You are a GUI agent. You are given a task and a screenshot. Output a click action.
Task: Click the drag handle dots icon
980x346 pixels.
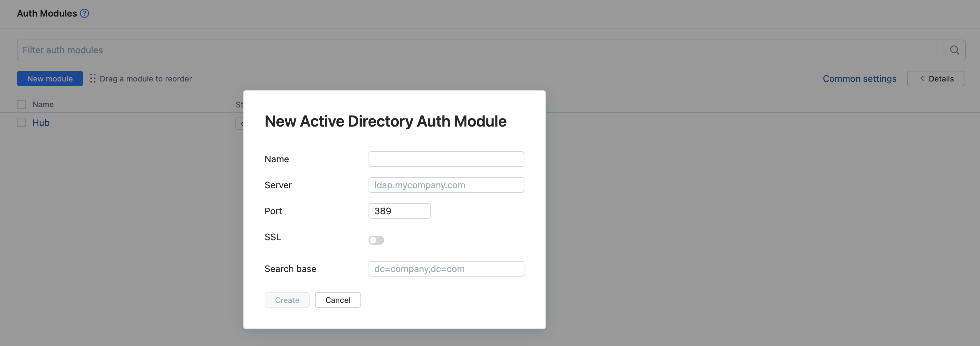[x=93, y=79]
